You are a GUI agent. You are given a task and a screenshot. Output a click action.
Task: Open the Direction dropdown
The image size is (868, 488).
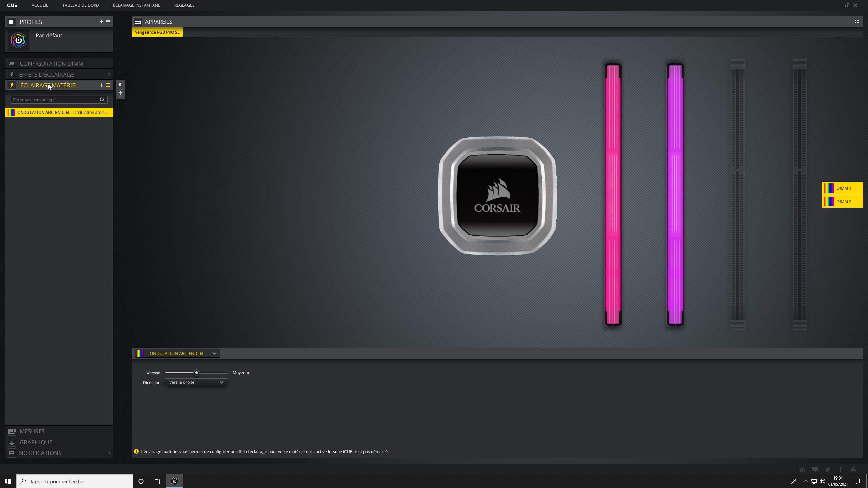[196, 382]
